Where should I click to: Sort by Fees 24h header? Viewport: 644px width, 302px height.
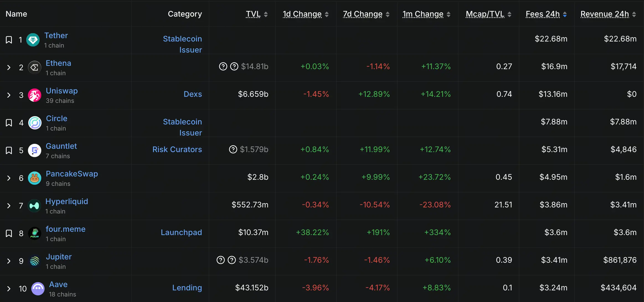pyautogui.click(x=543, y=14)
